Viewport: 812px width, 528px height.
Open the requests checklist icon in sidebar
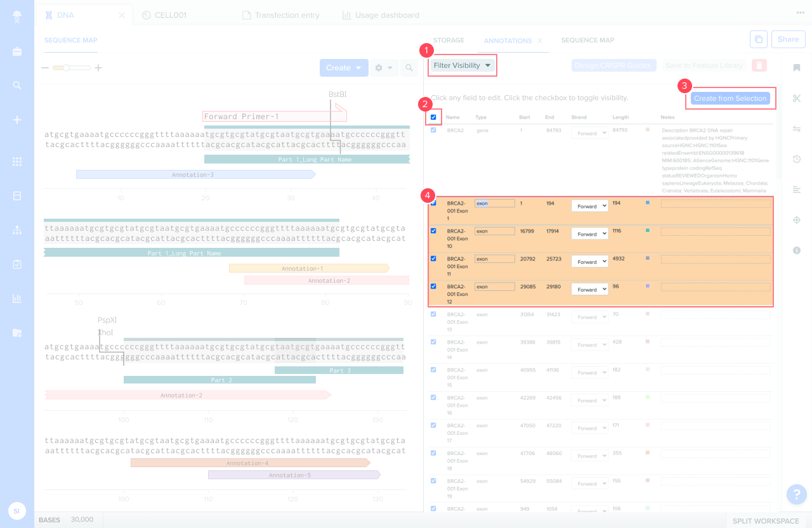(17, 264)
